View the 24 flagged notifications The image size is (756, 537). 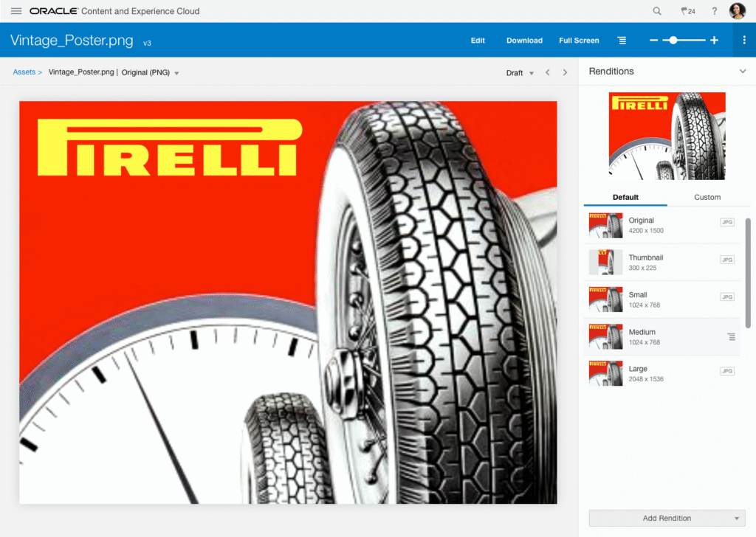click(x=688, y=11)
